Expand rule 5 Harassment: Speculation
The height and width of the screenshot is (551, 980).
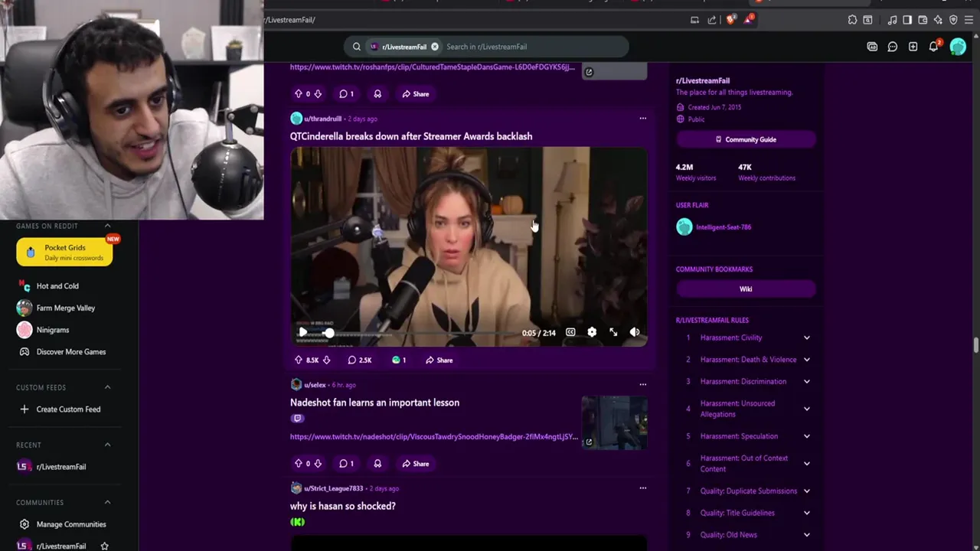(806, 436)
